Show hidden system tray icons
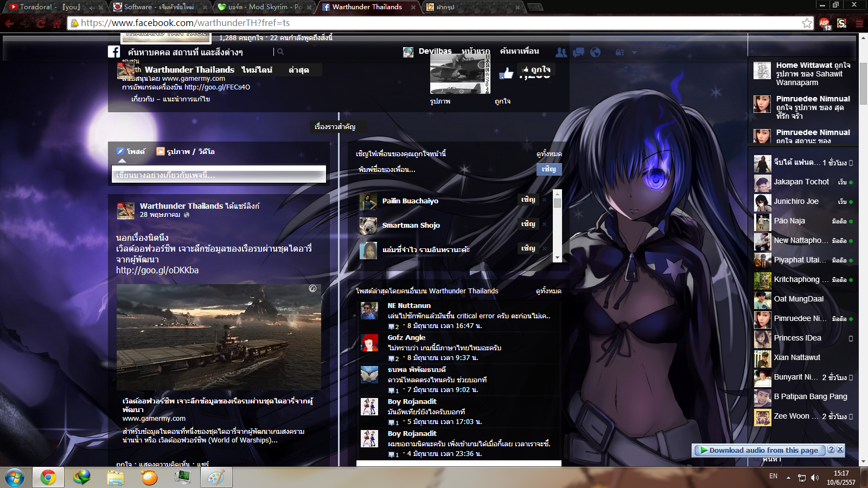This screenshot has width=868, height=488. pos(788,478)
